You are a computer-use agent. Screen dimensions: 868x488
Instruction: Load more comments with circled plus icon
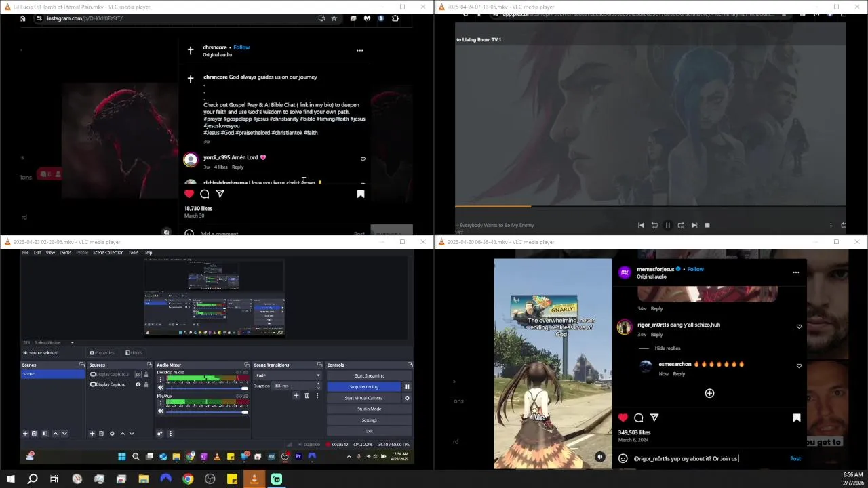709,393
